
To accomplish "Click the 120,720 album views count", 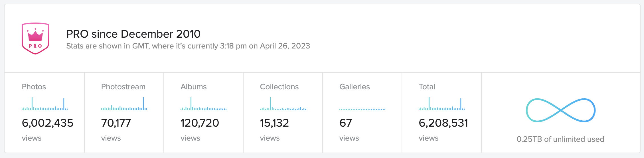I will point(200,123).
